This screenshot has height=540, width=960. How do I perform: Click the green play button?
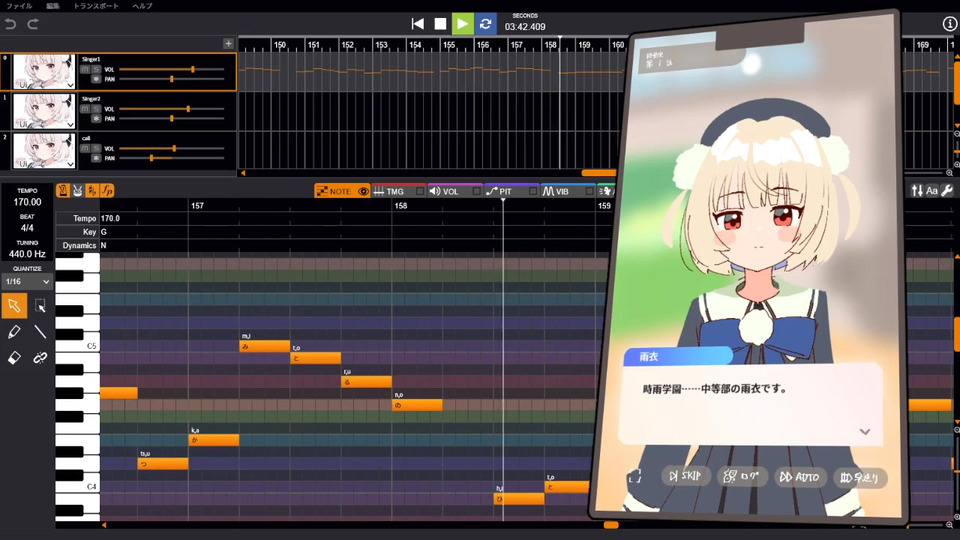(x=463, y=24)
